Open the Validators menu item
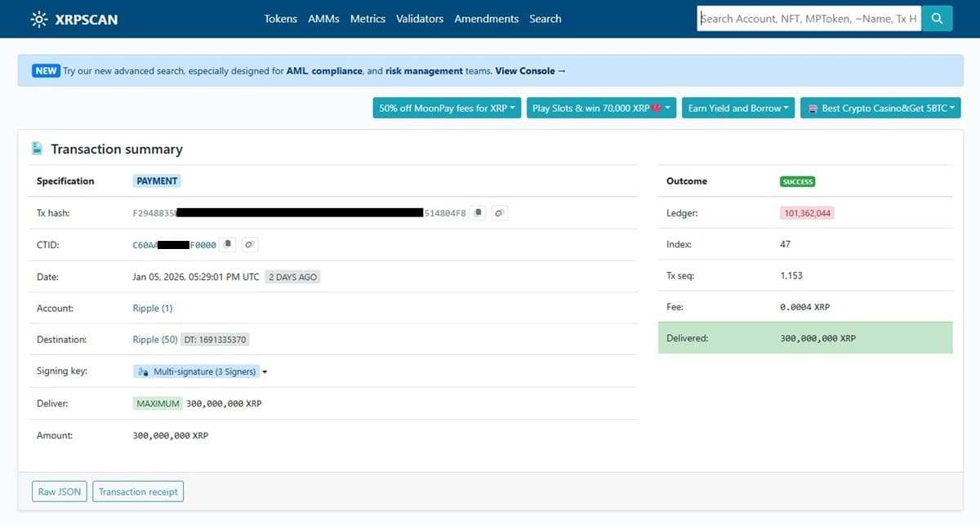The height and width of the screenshot is (525, 980). (419, 18)
